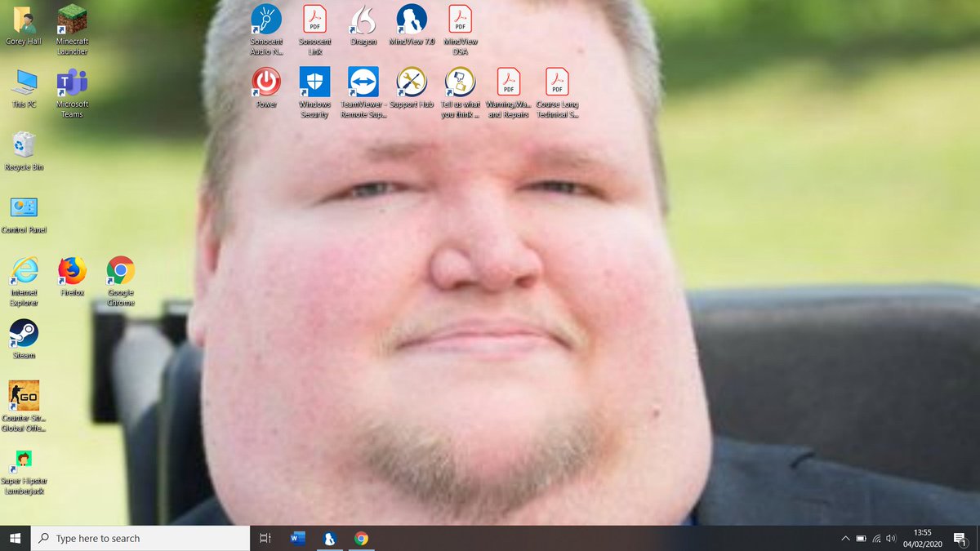Open the Windows Start menu
980x551 pixels.
coord(15,538)
